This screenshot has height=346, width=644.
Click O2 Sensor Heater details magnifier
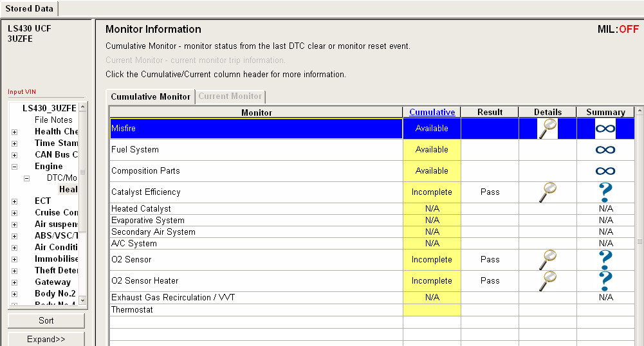(547, 280)
